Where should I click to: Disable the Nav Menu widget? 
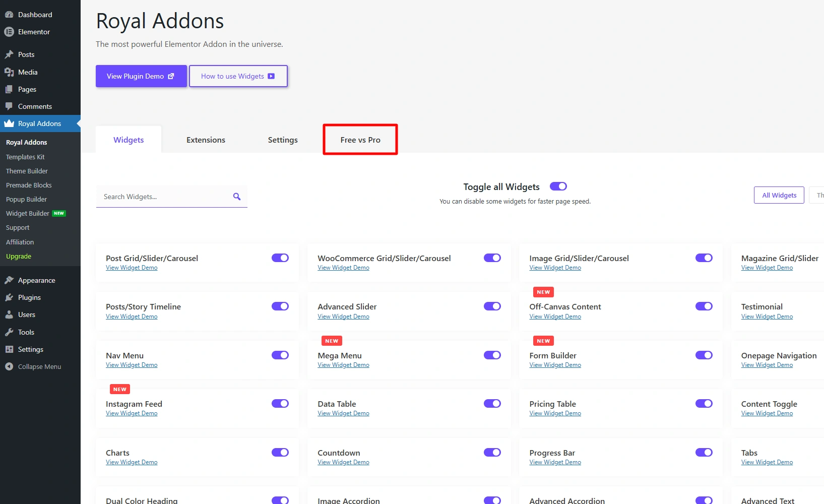coord(280,355)
